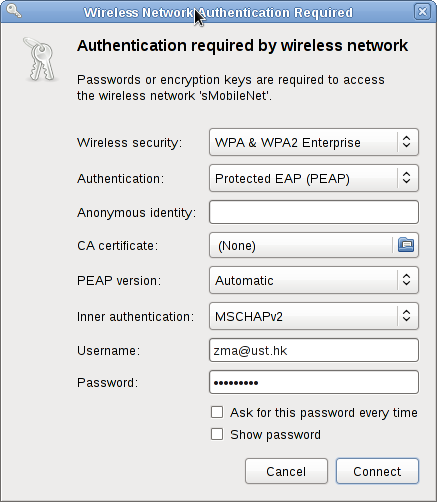Focus the Anonymous identity text field
Screen dimensions: 437x502
click(x=314, y=212)
